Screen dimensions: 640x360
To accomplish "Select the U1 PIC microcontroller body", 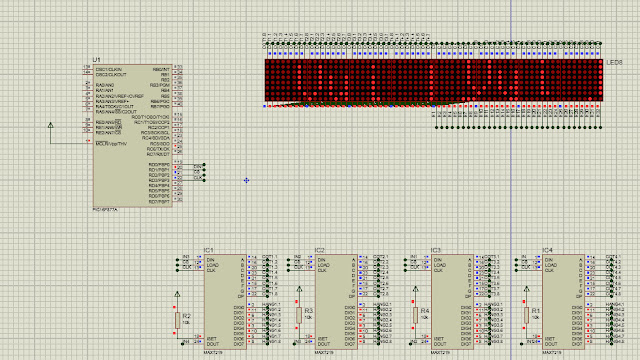I will point(133,136).
